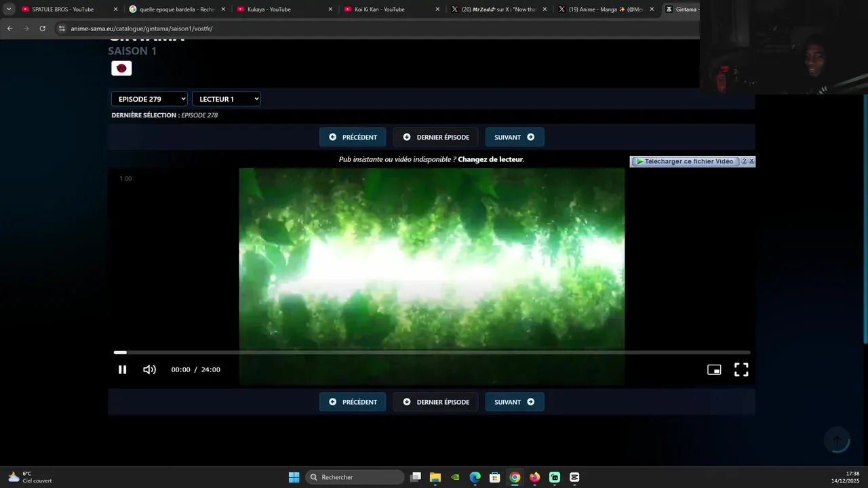Image resolution: width=868 pixels, height=488 pixels.
Task: Open the LECTEUR 1 dropdown
Action: pos(226,99)
